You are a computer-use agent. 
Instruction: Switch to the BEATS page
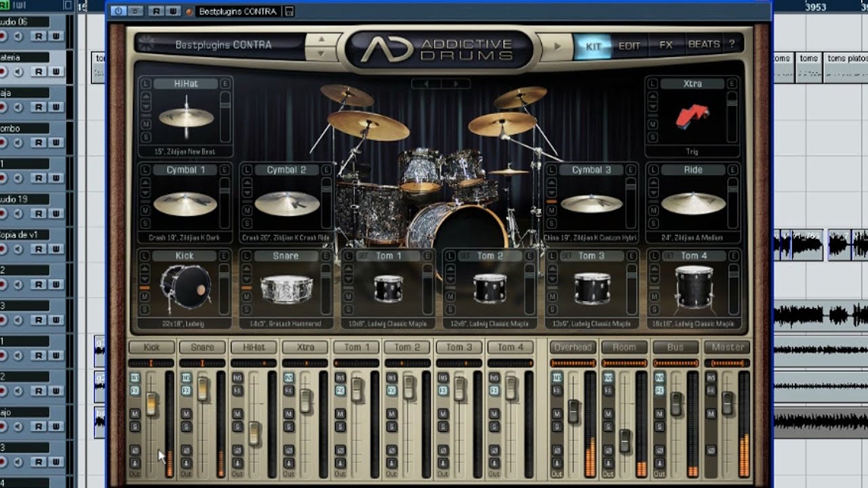704,45
